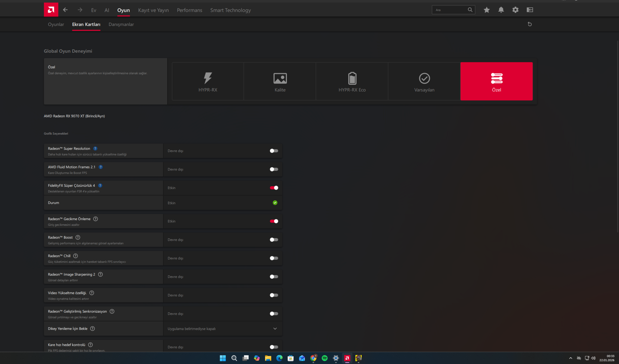Enable Radeon Boost toggle

pos(274,240)
